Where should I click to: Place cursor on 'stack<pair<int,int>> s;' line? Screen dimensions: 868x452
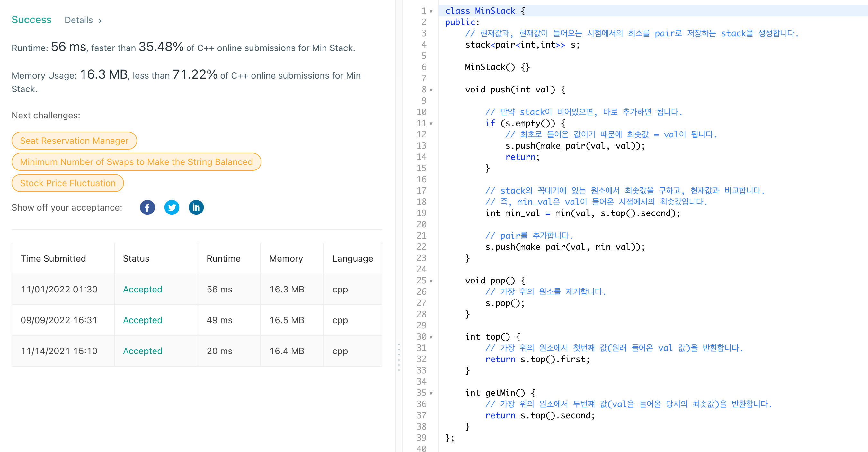point(522,44)
